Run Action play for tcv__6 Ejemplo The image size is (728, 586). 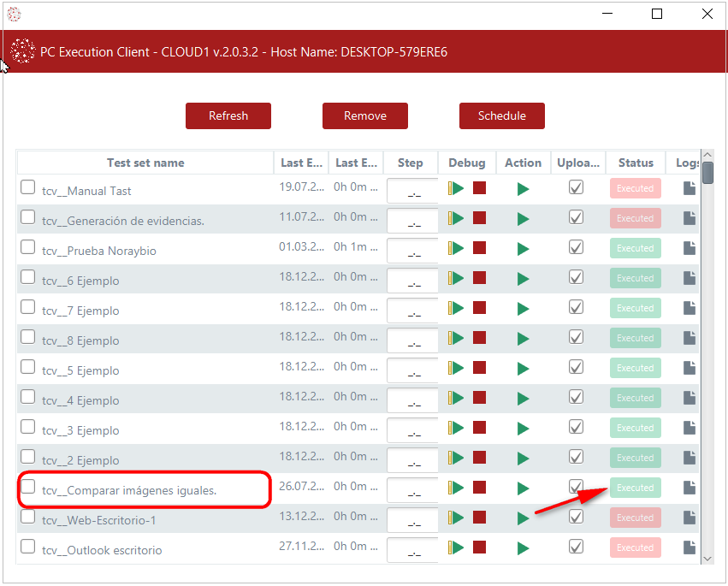coord(523,279)
